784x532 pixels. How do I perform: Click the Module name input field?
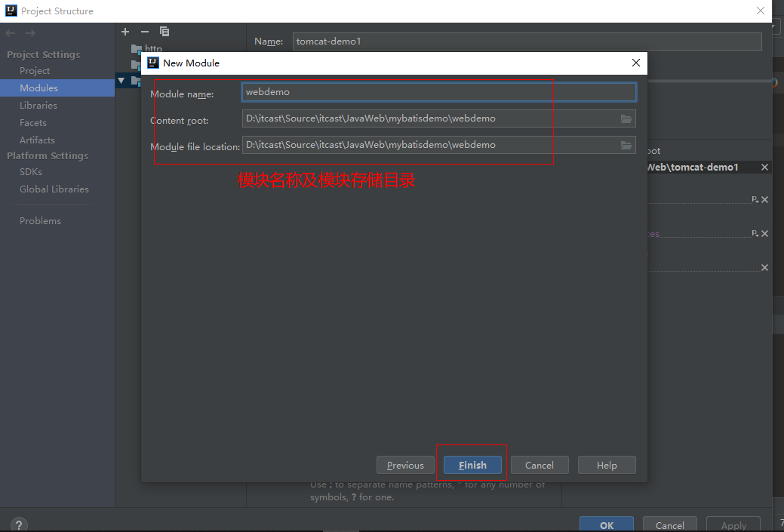[x=438, y=92]
